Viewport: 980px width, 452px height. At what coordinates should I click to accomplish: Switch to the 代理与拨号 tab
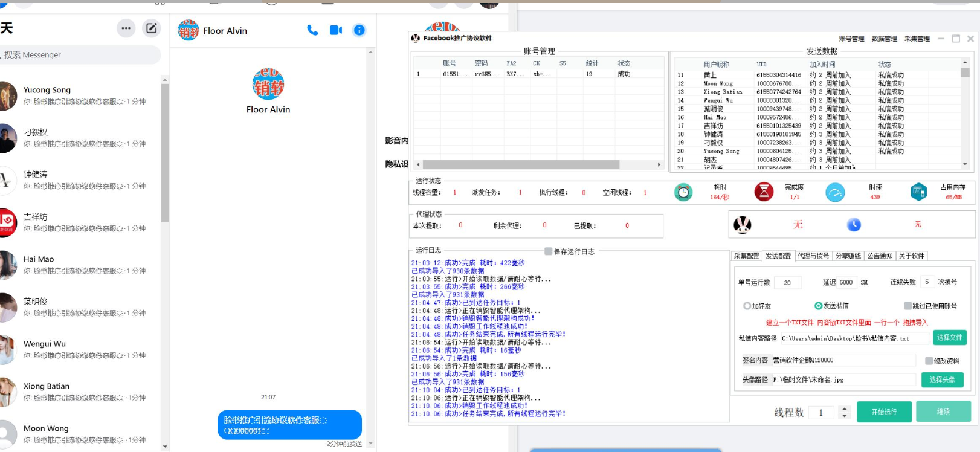tap(813, 256)
